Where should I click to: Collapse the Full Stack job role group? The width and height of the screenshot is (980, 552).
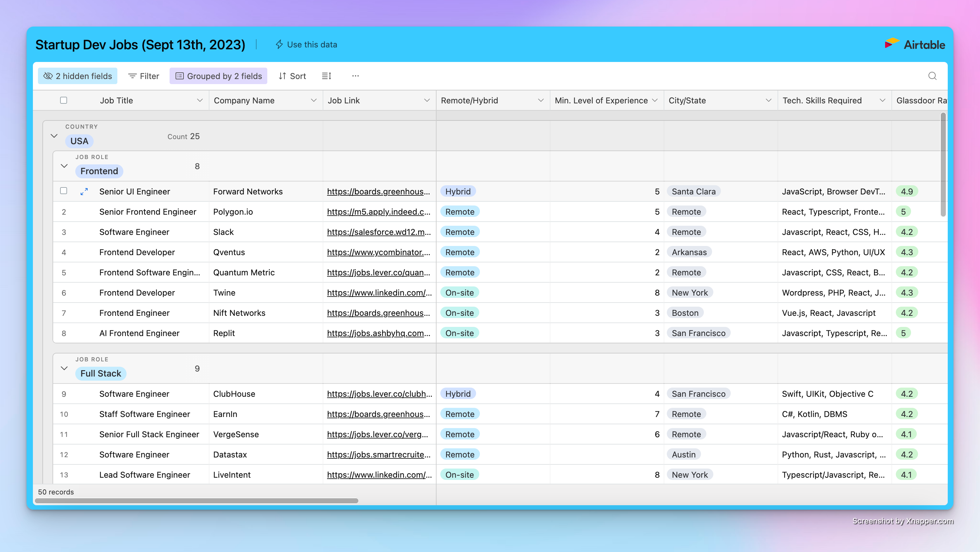point(64,368)
